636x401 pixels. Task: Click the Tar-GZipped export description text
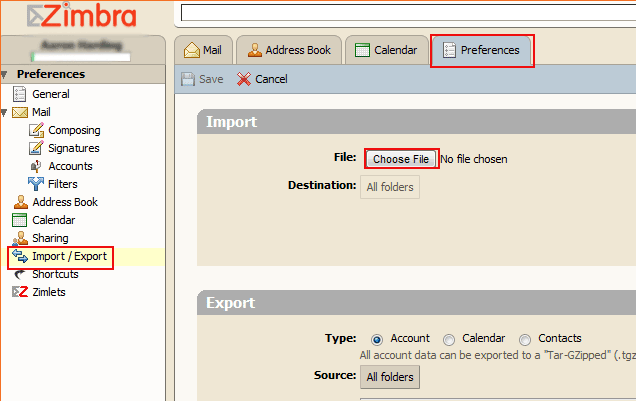coord(497,355)
